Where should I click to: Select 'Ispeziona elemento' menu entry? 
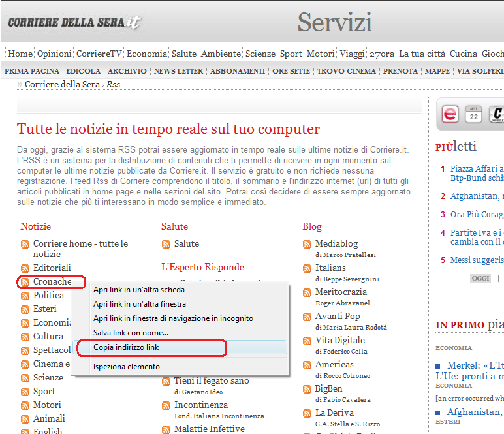coord(126,367)
